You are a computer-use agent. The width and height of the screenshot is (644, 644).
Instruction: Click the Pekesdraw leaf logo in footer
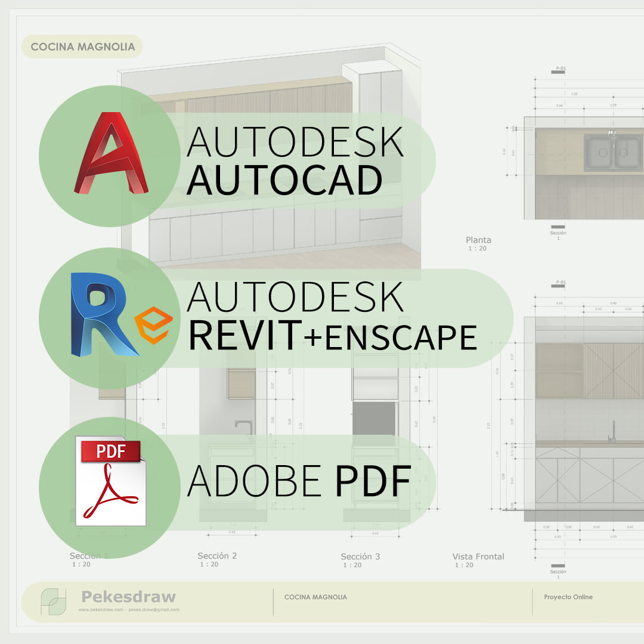tap(53, 601)
